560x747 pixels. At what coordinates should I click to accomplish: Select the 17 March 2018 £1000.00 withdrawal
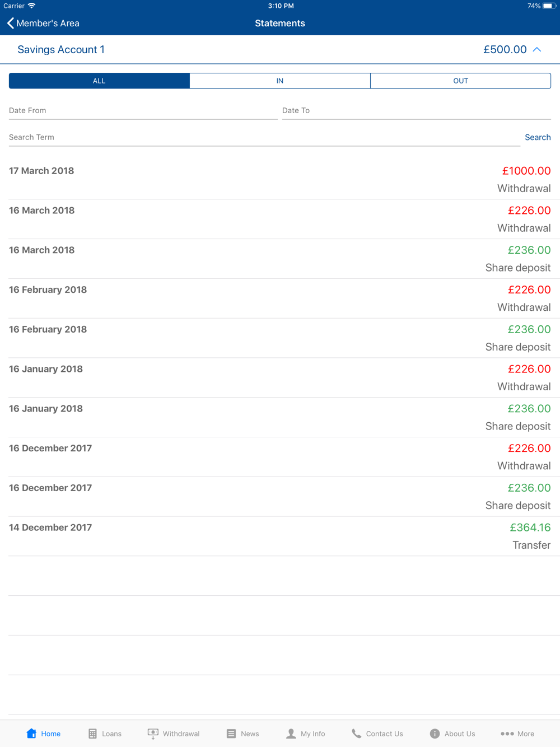[280, 180]
